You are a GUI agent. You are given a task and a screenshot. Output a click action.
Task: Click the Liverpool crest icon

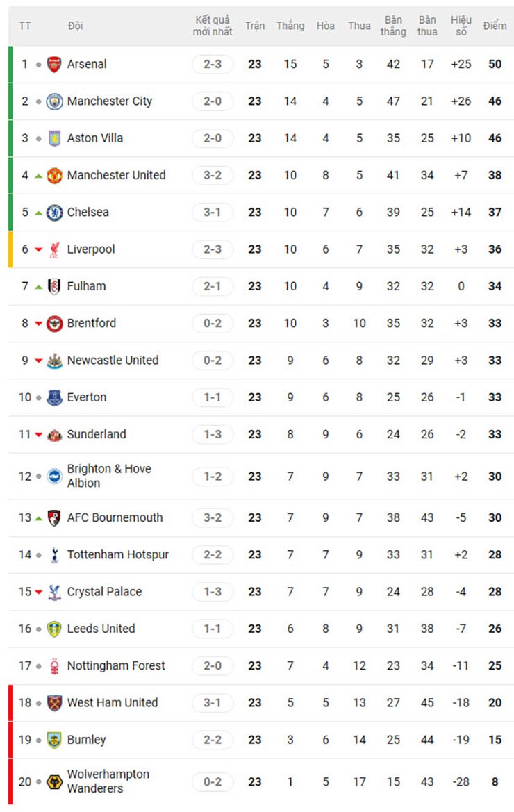tap(54, 249)
